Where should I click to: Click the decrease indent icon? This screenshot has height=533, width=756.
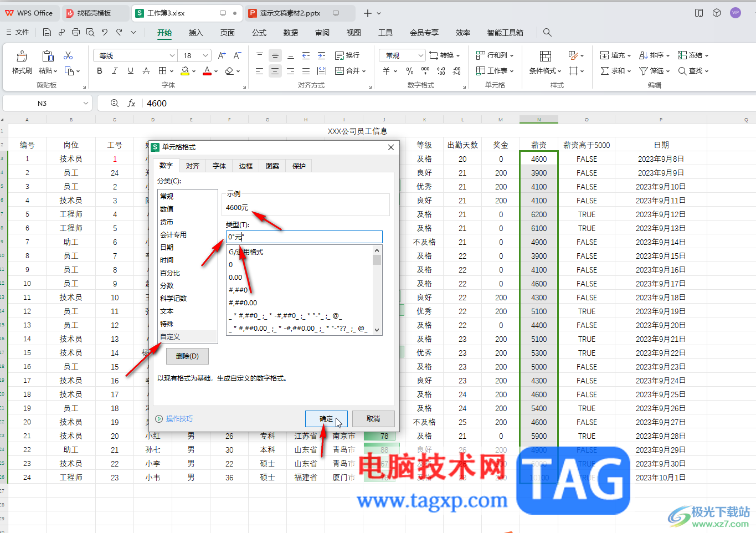(x=306, y=55)
